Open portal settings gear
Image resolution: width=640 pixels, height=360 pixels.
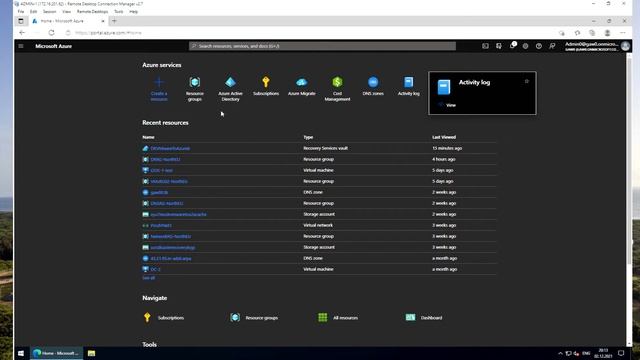(525, 46)
